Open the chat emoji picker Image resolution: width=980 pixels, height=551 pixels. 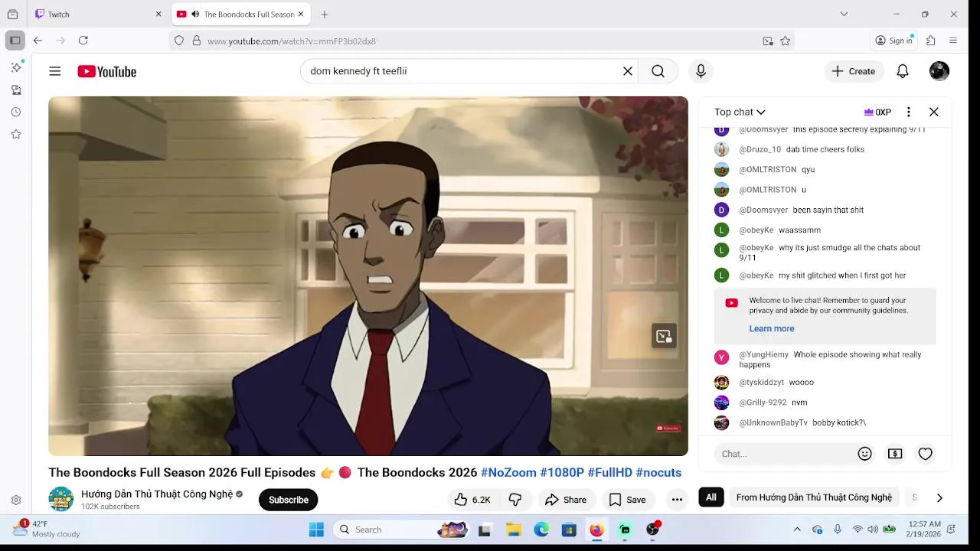(865, 454)
